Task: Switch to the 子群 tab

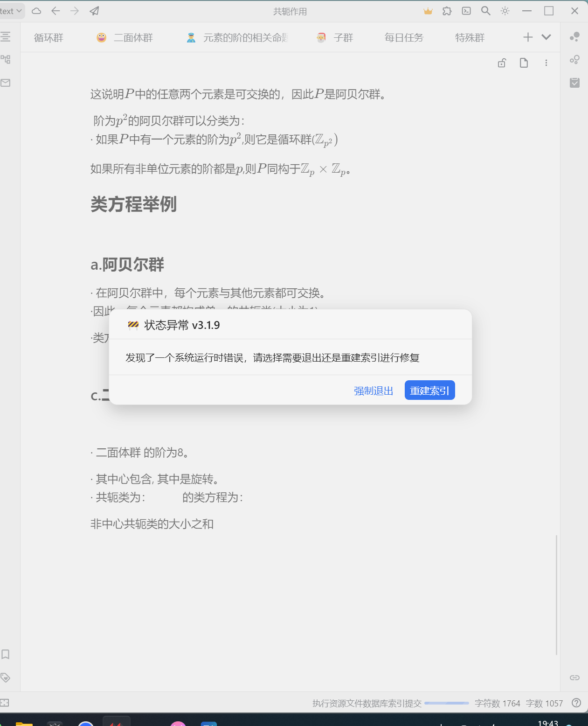Action: click(335, 38)
